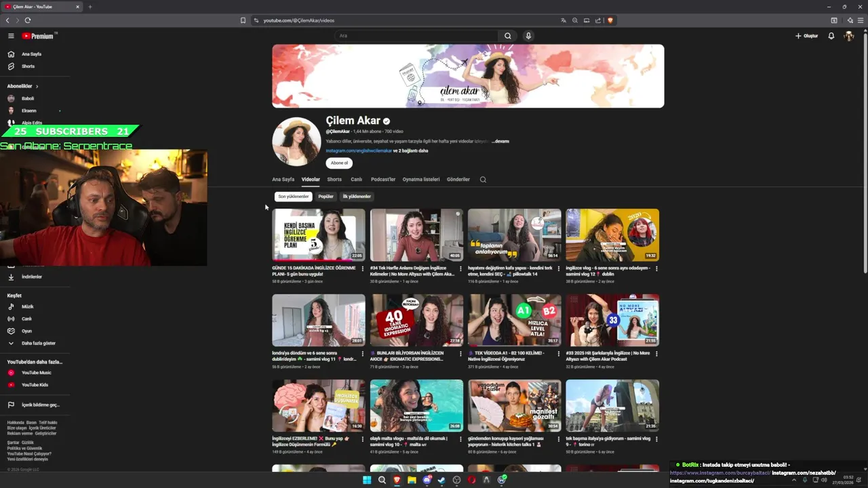Click the YouTube search magnifier button
This screenshot has width=868, height=488.
point(507,36)
